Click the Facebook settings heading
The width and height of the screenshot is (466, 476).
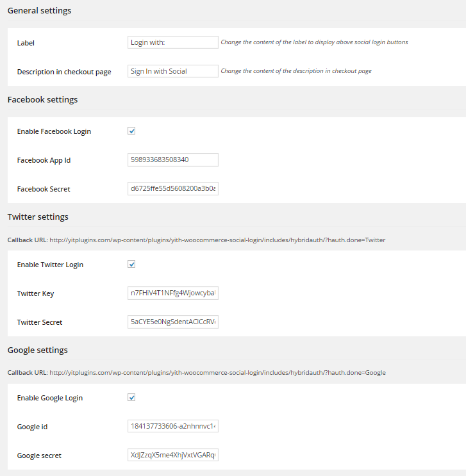tap(42, 99)
